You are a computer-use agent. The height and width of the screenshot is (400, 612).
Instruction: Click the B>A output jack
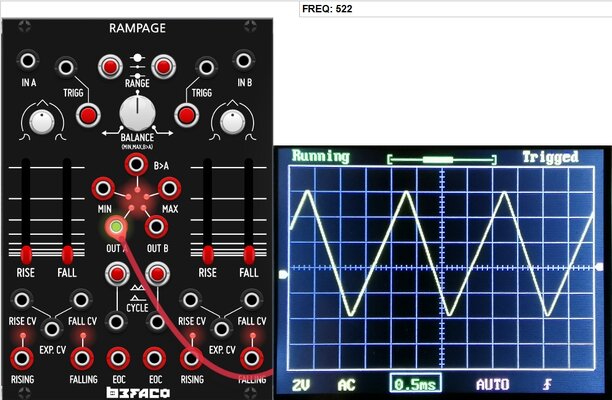click(x=136, y=164)
